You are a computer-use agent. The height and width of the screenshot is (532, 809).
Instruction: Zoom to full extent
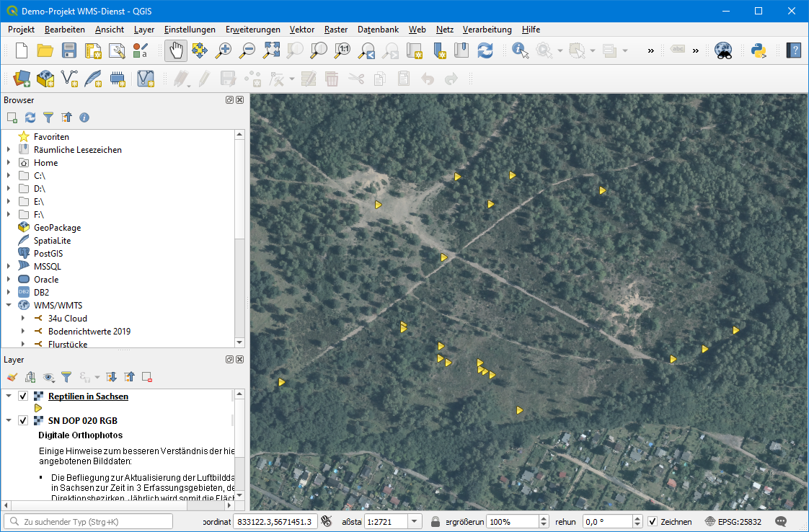(271, 50)
